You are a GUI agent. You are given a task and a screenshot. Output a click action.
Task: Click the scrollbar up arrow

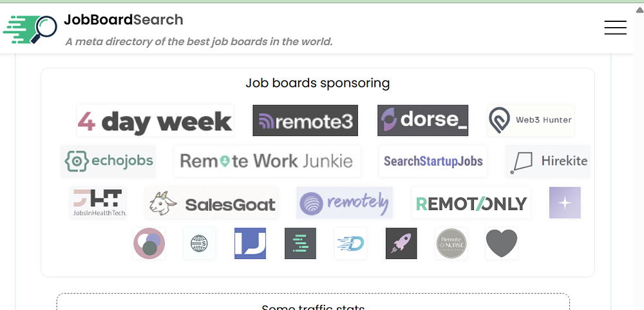[x=639, y=10]
